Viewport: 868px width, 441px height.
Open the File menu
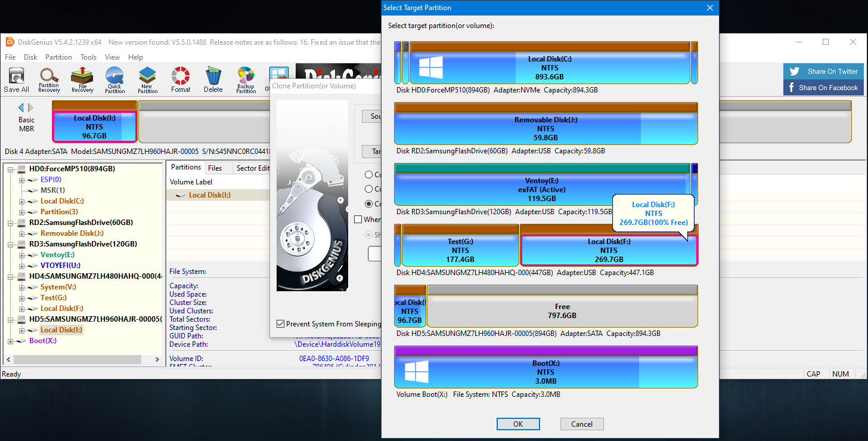pyautogui.click(x=10, y=57)
